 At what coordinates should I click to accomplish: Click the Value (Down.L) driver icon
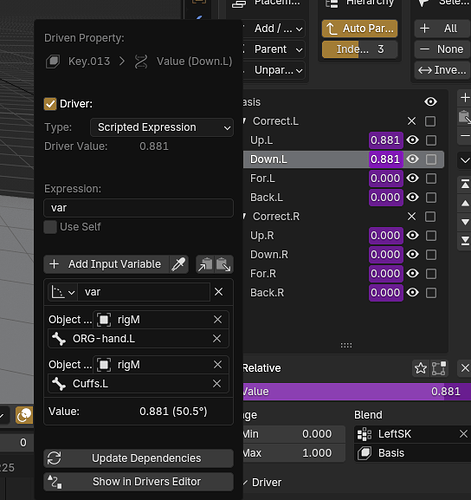click(141, 62)
